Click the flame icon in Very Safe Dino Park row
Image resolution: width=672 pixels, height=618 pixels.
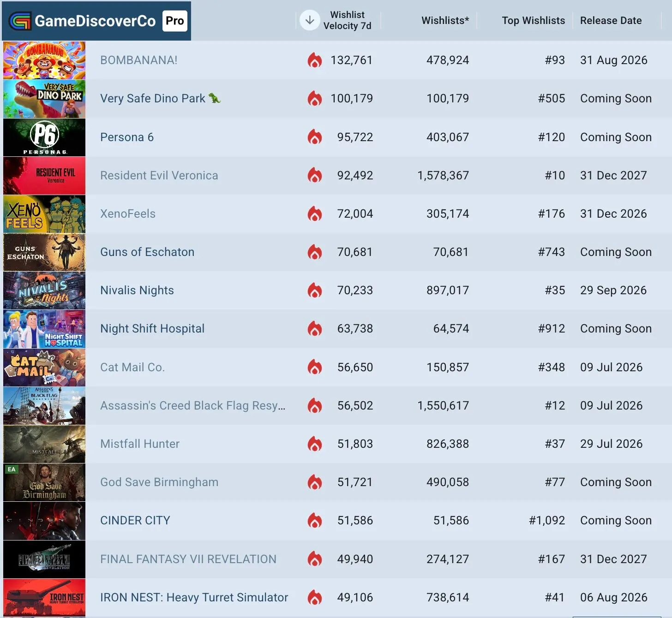[x=315, y=98]
